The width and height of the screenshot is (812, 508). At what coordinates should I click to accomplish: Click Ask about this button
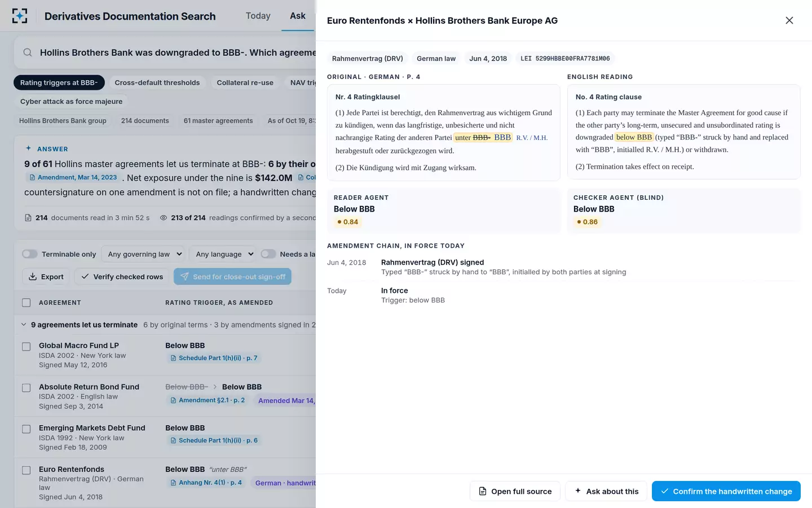pos(606,491)
